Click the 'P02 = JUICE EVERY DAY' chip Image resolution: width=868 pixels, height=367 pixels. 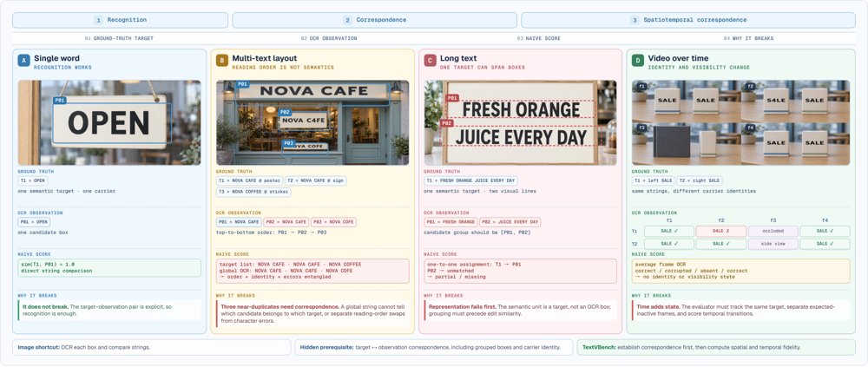click(x=510, y=222)
